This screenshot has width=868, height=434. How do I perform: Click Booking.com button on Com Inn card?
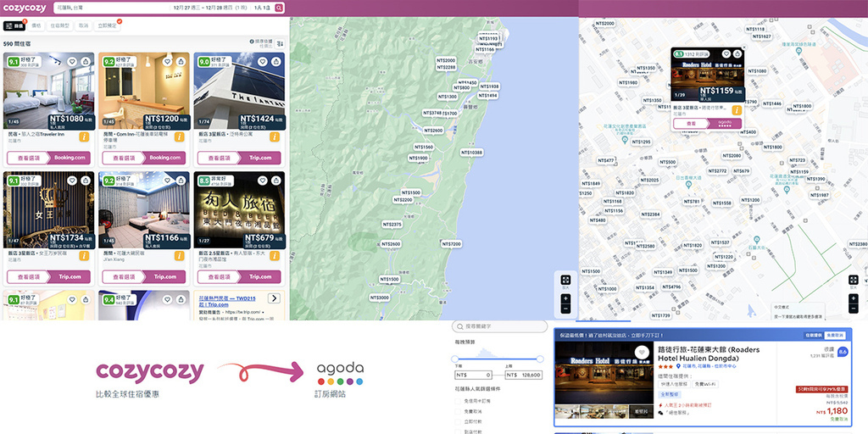click(x=165, y=158)
